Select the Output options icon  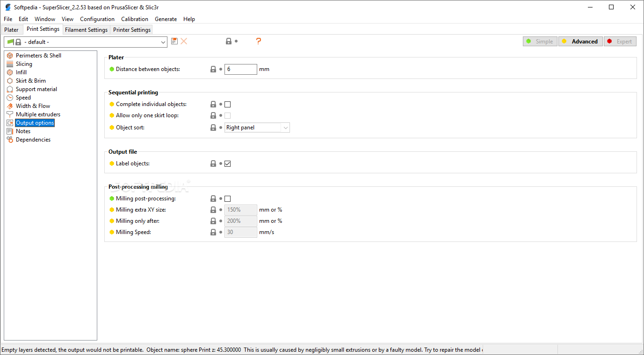coord(10,123)
